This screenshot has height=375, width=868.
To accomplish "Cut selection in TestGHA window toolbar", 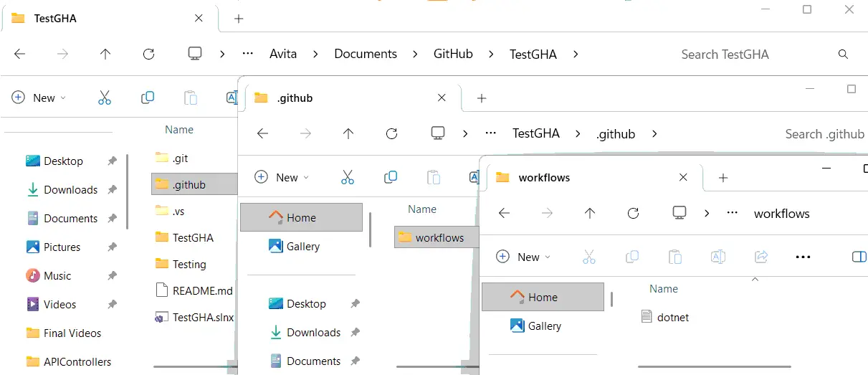I will click(105, 98).
